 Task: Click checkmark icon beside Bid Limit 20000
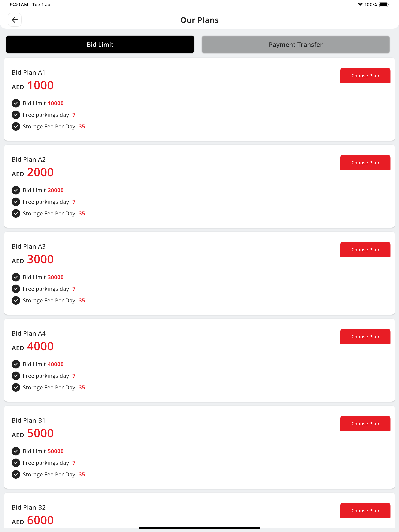(x=16, y=190)
